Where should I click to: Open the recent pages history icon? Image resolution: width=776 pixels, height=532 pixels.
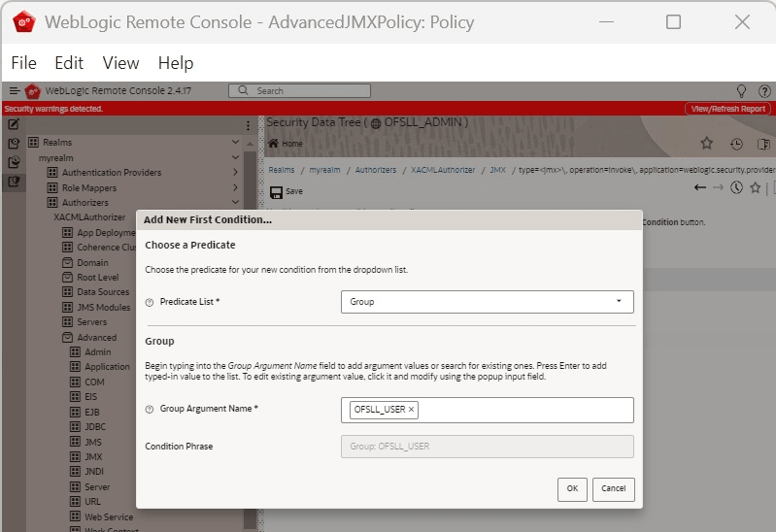tap(736, 144)
